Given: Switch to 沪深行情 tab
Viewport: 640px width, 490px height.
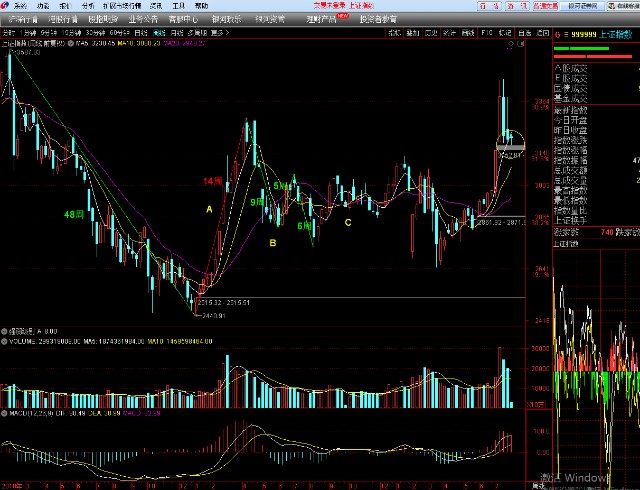Looking at the screenshot, I should (x=23, y=19).
